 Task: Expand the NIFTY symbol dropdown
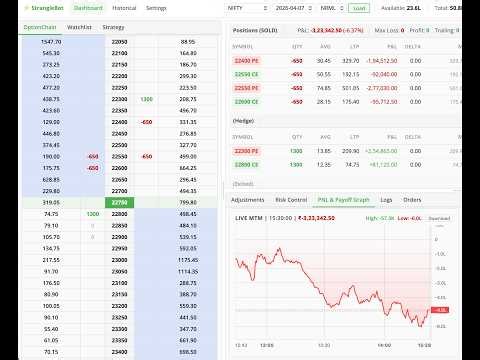[247, 8]
